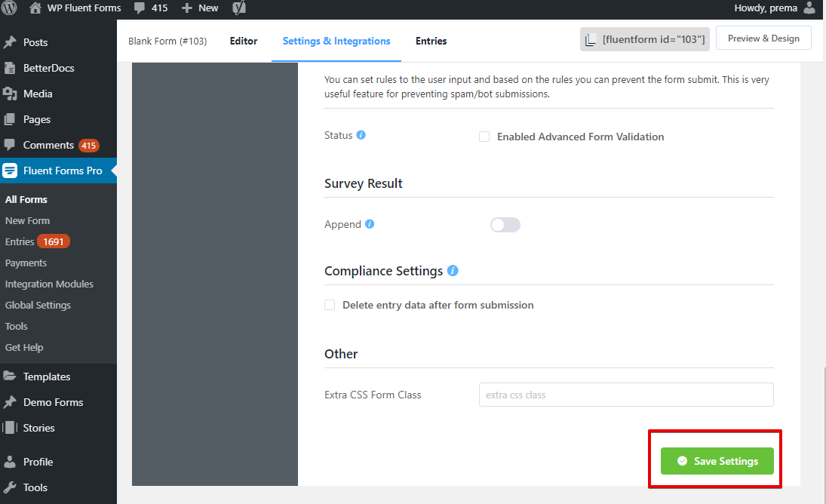Click the shortcode copy icon

pyautogui.click(x=591, y=40)
